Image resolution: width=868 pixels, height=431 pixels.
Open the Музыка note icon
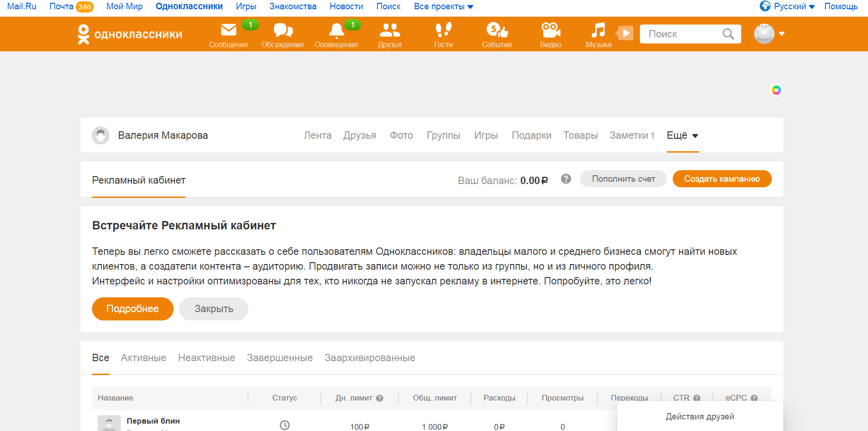point(598,30)
